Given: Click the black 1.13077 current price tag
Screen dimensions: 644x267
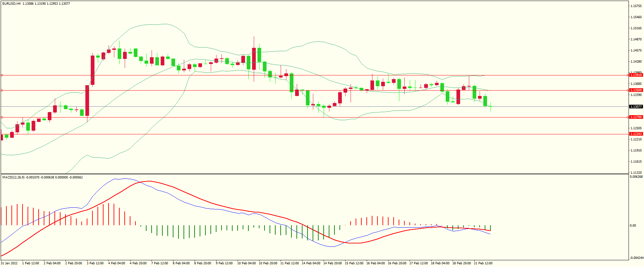Looking at the screenshot, I should pos(636,107).
